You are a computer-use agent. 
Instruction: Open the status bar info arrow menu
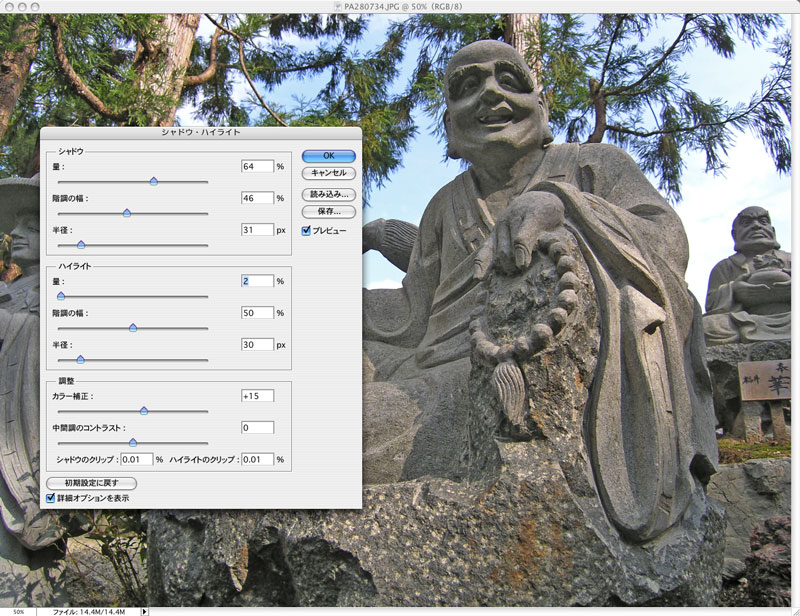pyautogui.click(x=144, y=610)
